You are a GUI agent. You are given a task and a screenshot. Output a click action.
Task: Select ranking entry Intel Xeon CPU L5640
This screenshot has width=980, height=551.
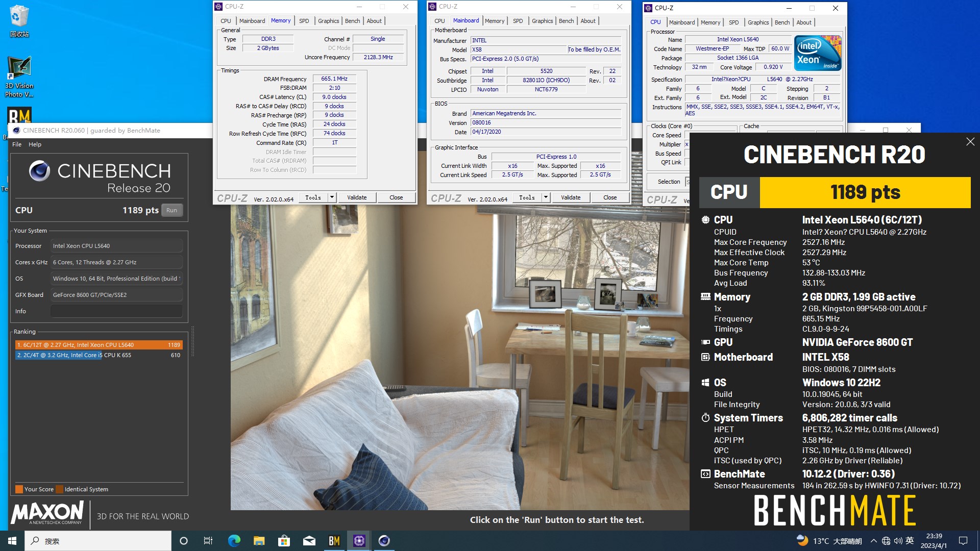[x=99, y=345]
